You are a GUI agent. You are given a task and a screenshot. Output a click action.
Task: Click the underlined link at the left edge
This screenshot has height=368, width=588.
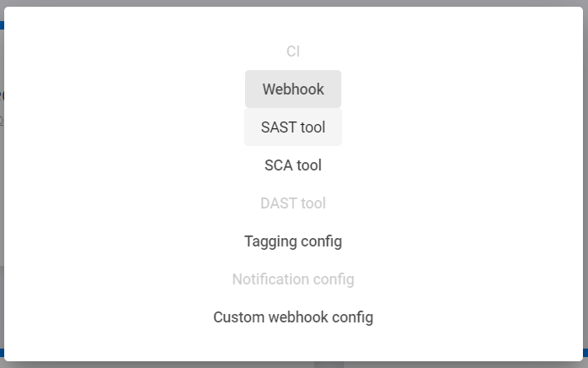(2, 120)
